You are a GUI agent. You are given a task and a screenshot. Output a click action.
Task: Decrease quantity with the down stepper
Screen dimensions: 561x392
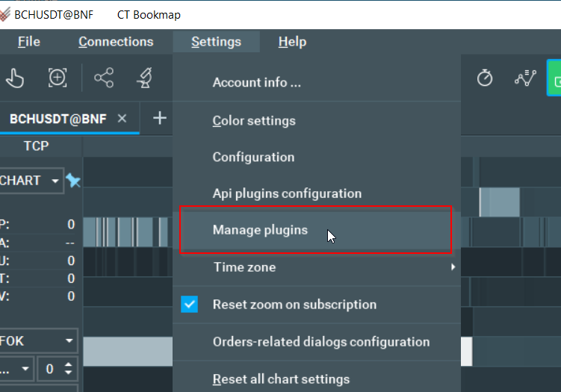click(x=69, y=373)
